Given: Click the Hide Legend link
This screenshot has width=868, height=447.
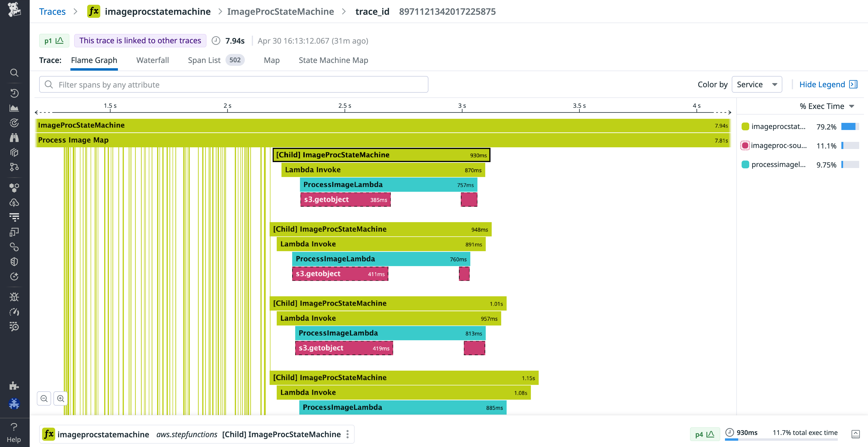Looking at the screenshot, I should (822, 84).
